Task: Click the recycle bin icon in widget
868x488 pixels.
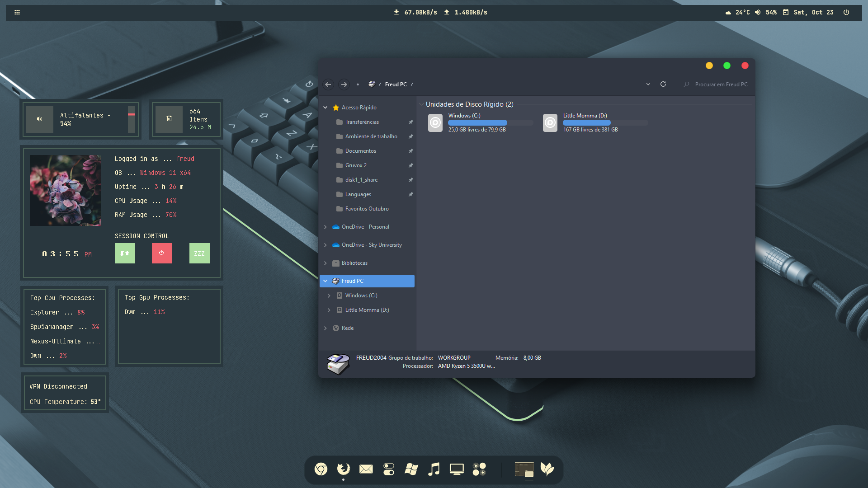Action: [169, 119]
